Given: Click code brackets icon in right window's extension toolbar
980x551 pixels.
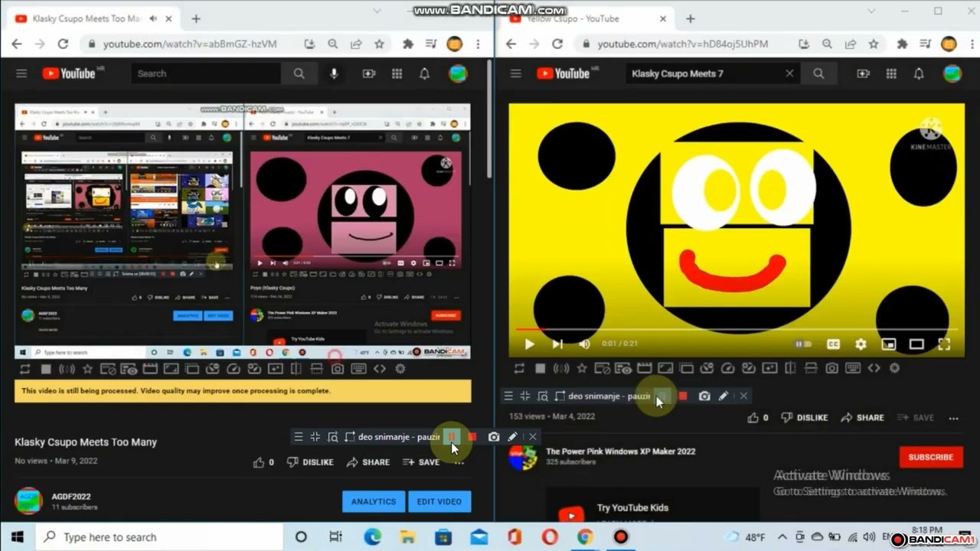Looking at the screenshot, I should point(874,368).
